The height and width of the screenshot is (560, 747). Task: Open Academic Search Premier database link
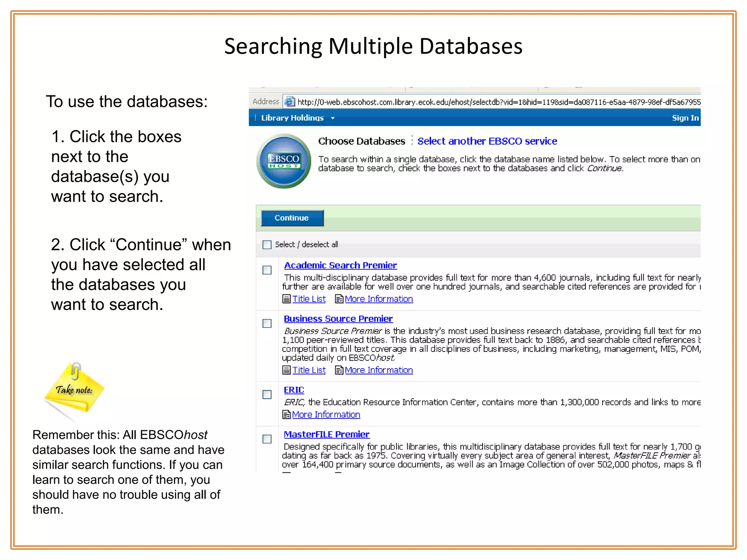click(340, 265)
